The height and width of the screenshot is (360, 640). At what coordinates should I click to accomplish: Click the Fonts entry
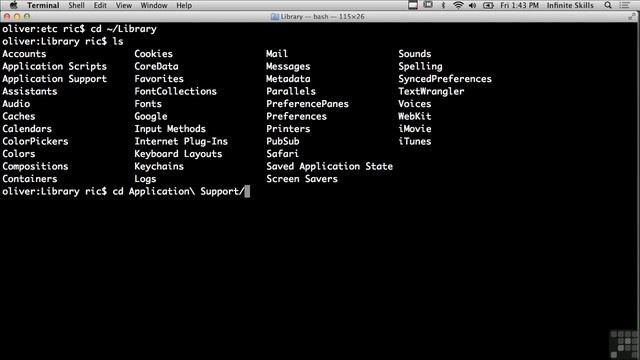[148, 104]
